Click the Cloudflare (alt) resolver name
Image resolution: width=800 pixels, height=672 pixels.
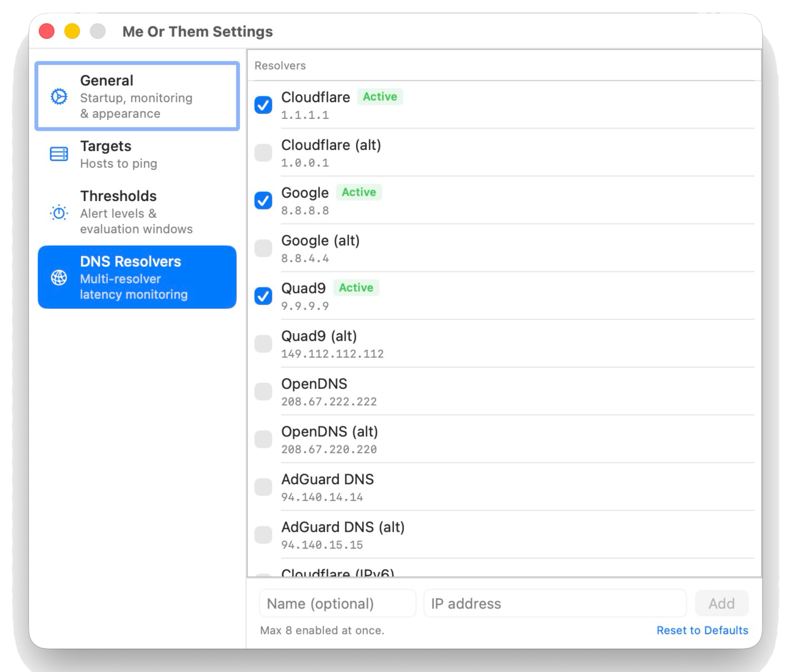[331, 145]
